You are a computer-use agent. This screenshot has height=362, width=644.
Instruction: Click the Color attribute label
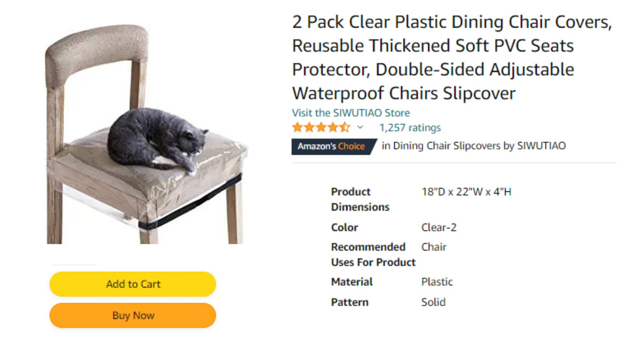[344, 227]
